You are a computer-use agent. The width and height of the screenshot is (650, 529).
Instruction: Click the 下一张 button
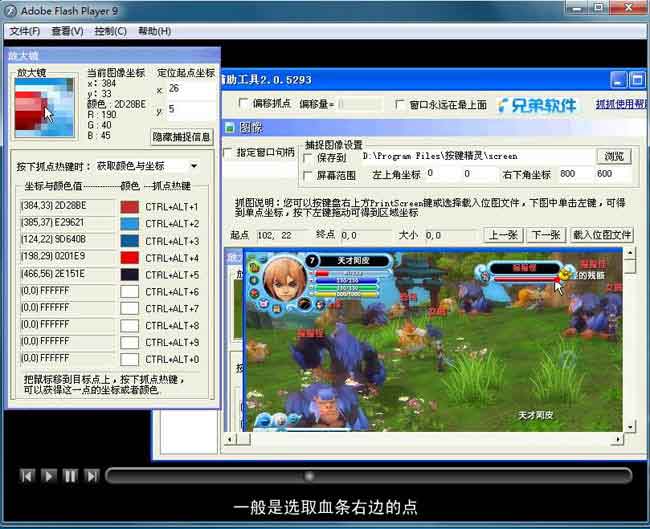[x=546, y=235]
